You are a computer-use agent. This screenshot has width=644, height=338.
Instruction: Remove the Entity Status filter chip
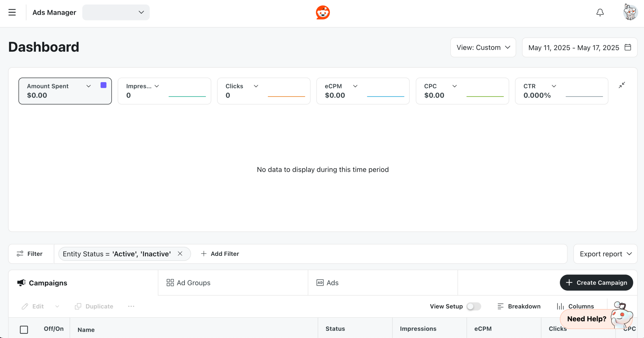[180, 254]
